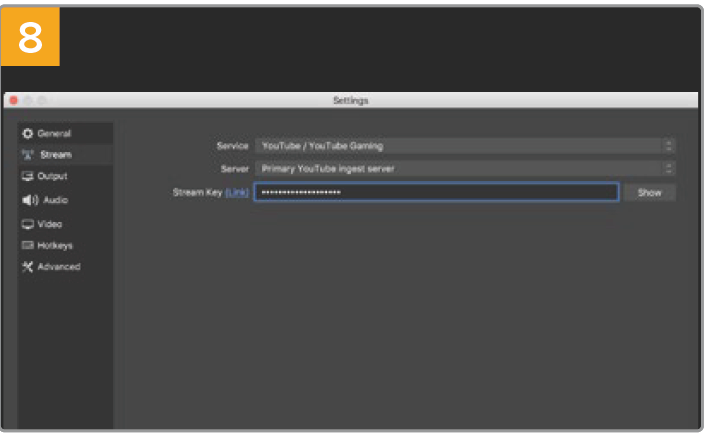Open the Output settings tab

coord(65,176)
